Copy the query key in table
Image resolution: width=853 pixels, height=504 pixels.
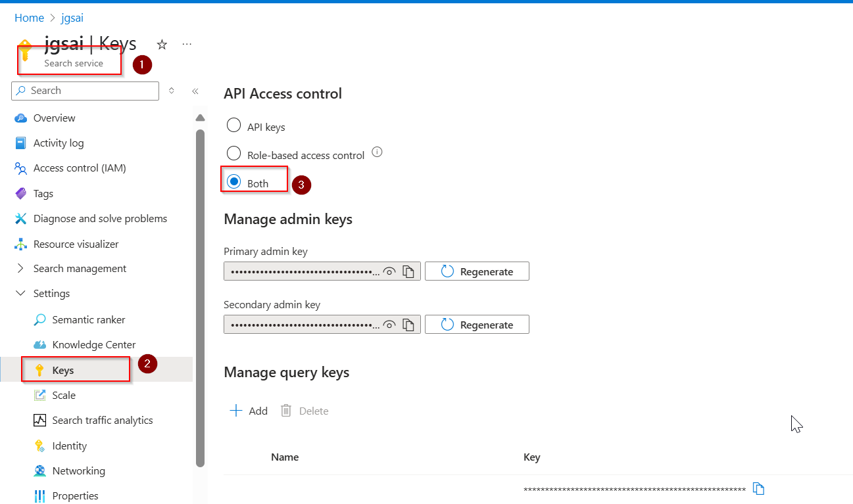point(758,489)
